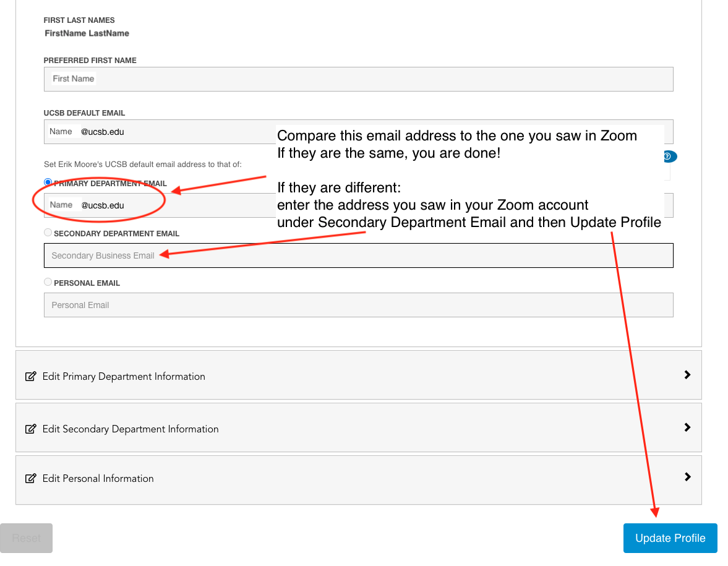Click the Edit Secondary Department Information label
Viewport: 728px width, 566px height.
pos(131,429)
